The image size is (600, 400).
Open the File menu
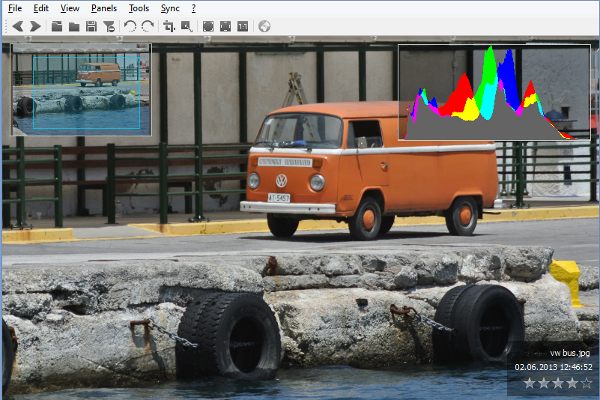(15, 8)
